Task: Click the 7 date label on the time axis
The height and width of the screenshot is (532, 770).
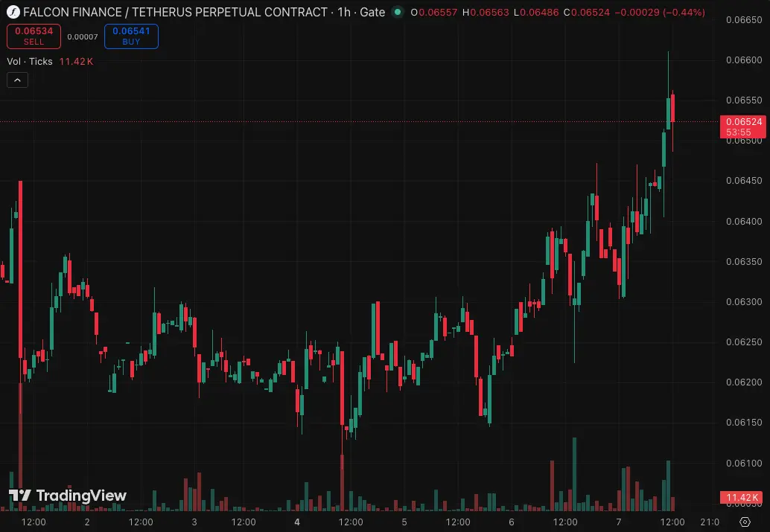Action: coord(619,522)
